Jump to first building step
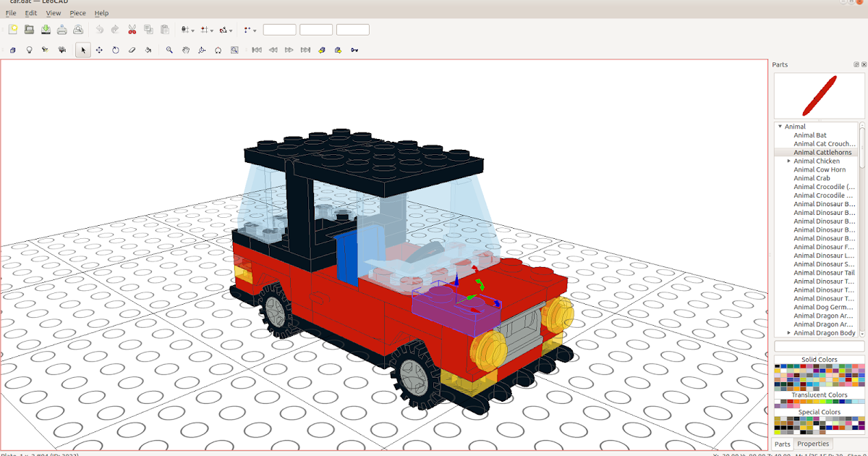Screen dimensions: 868x456 pyautogui.click(x=257, y=50)
